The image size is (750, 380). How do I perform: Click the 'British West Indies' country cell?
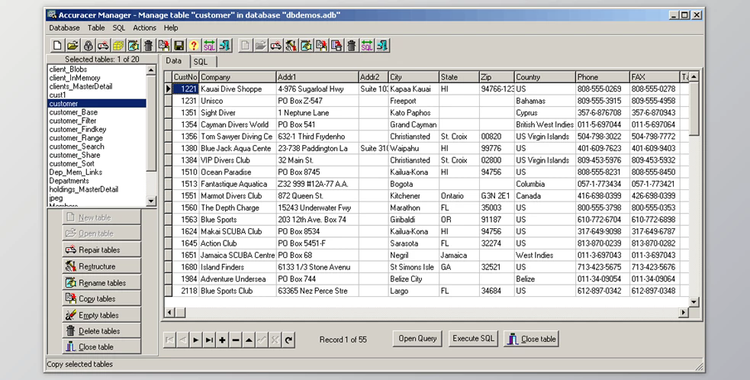(x=545, y=124)
